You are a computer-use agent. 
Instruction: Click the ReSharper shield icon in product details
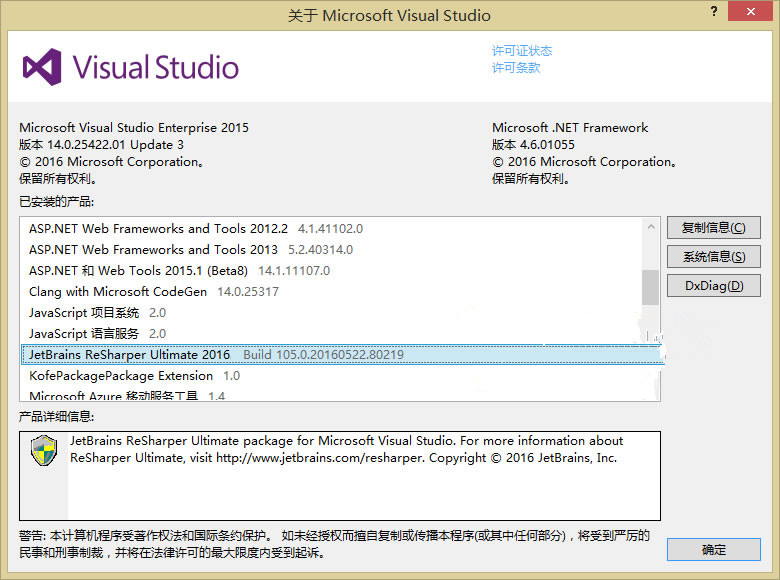click(x=44, y=450)
